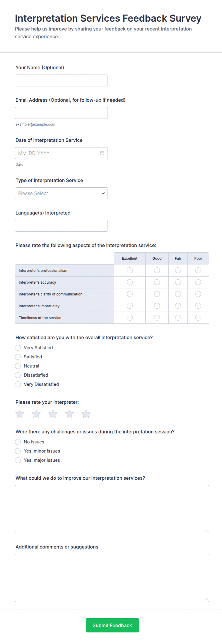This screenshot has width=222, height=644.
Task: Rate interpreter with the first star
Action: (20, 414)
